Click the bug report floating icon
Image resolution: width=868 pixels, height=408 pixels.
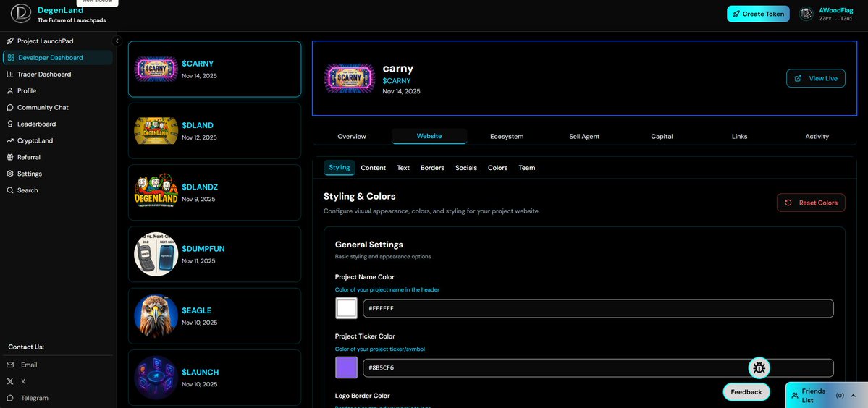tap(759, 367)
